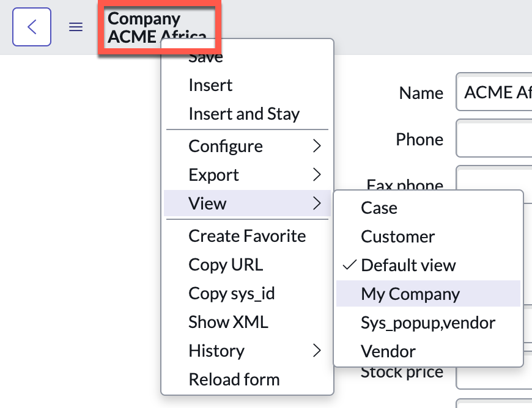Choose the My Company view
Screen dimensions: 532x408
coord(428,294)
